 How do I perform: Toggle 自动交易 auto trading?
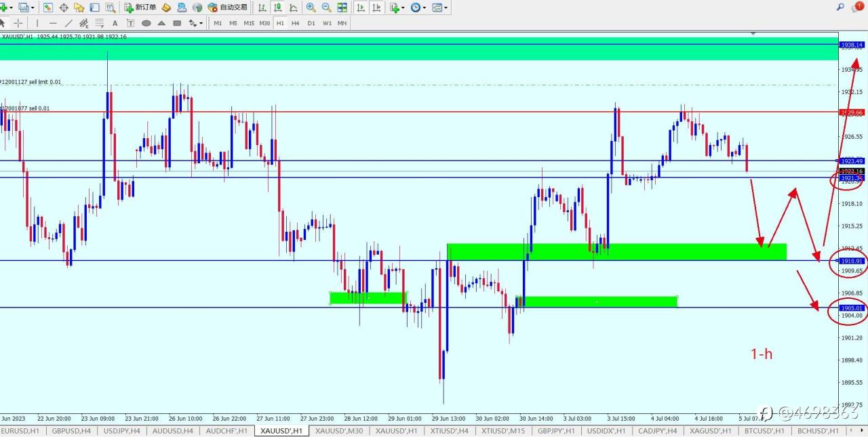[x=228, y=7]
